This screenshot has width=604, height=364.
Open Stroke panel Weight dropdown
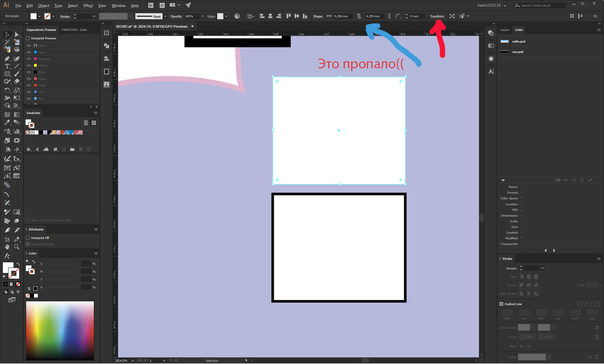542,268
